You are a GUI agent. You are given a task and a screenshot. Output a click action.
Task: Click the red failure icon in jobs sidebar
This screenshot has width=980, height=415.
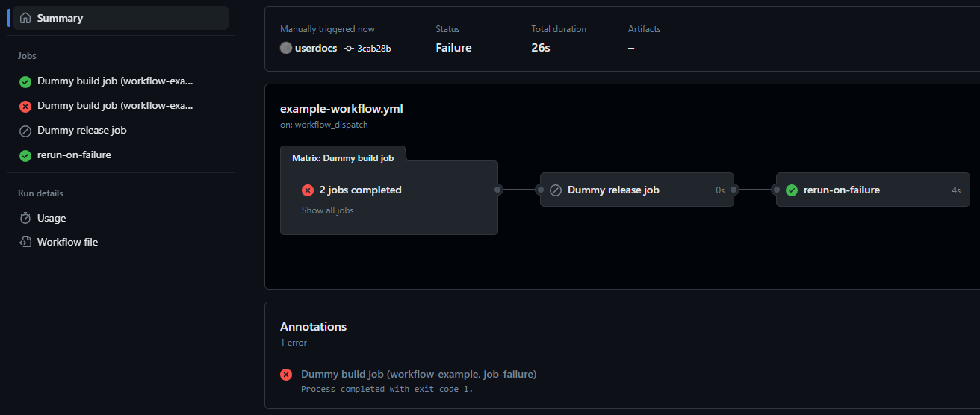tap(25, 106)
